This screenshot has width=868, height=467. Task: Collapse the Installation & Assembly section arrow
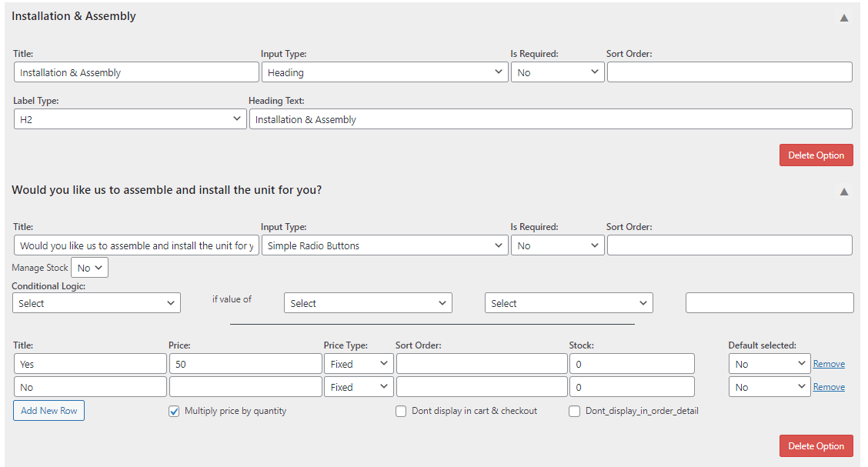[x=843, y=18]
